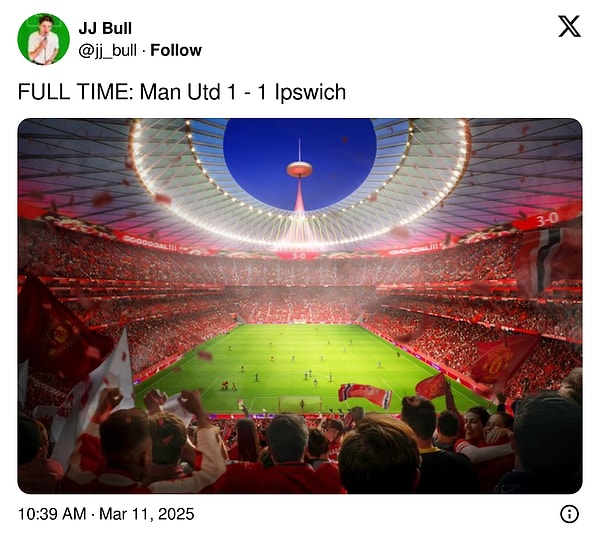Screen dimensions: 600x544
Task: Open the @jj_bull handle
Action: (107, 50)
